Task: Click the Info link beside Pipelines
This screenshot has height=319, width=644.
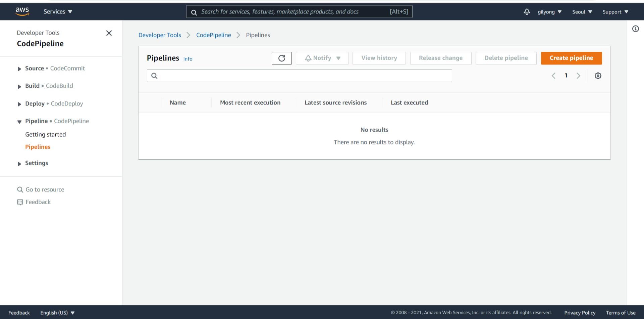Action: (x=188, y=59)
